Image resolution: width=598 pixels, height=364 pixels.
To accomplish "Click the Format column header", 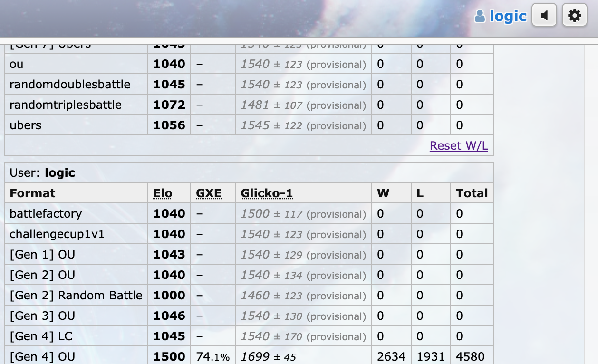I will tap(31, 193).
